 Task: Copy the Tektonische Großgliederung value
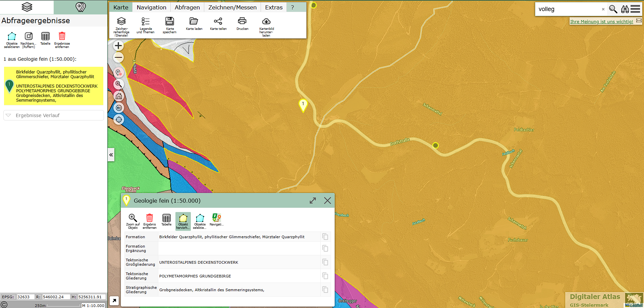[x=325, y=262]
